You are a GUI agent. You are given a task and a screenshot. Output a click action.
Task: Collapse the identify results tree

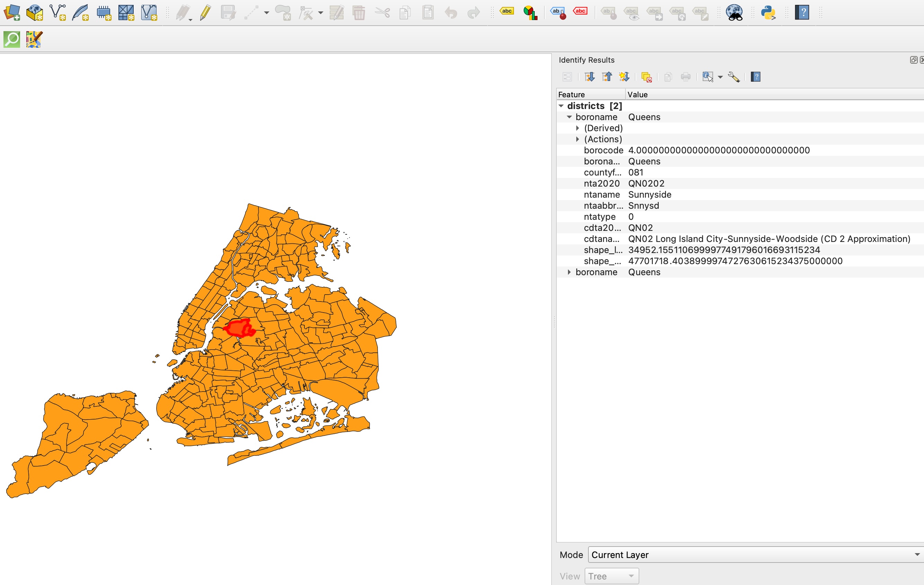pyautogui.click(x=607, y=77)
